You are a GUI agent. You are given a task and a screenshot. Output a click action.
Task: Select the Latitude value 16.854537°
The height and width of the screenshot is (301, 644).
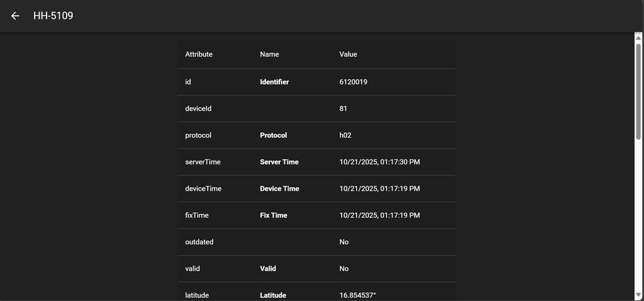pyautogui.click(x=357, y=295)
